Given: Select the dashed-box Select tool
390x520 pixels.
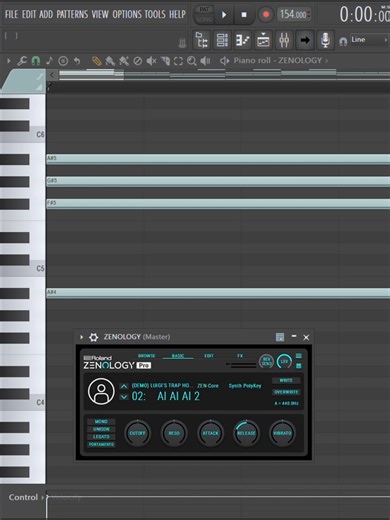Looking at the screenshot, I should [178, 61].
